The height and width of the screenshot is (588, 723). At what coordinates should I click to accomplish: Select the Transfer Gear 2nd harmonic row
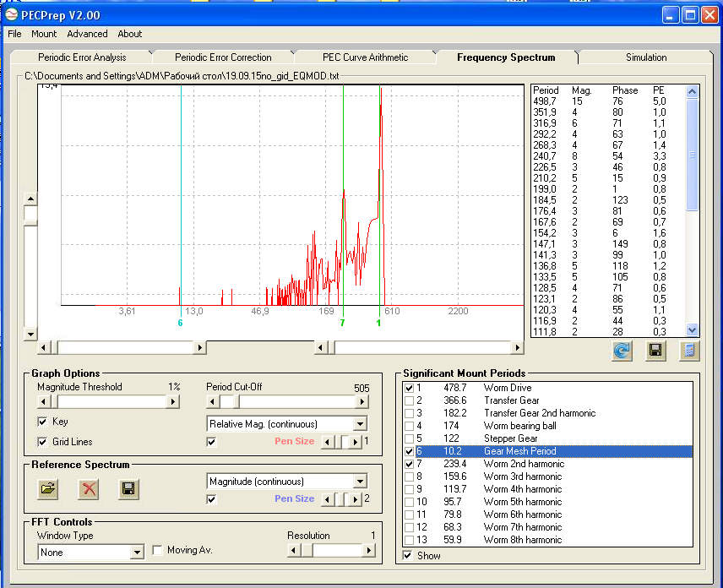pos(548,413)
